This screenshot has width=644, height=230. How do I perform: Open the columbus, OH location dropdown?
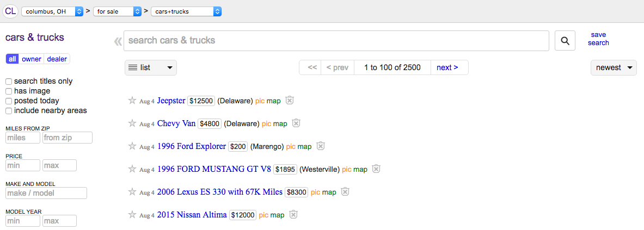52,11
